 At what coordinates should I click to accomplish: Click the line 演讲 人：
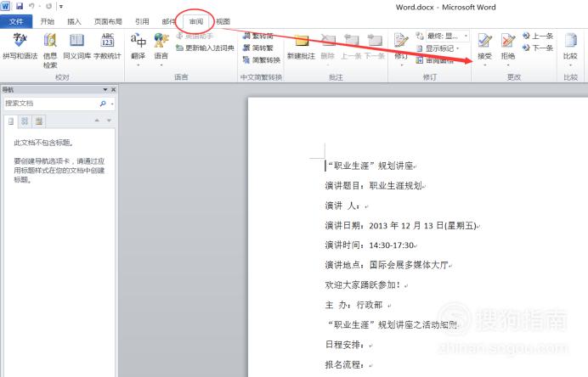[346, 205]
